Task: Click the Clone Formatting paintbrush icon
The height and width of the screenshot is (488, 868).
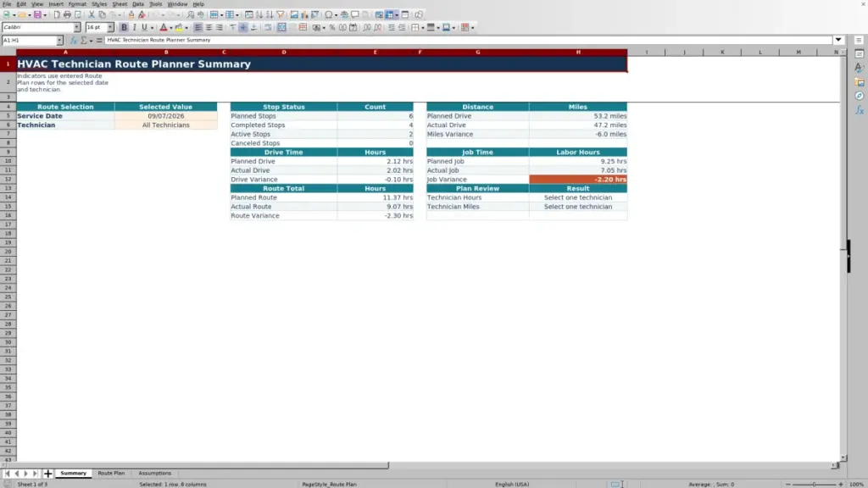Action: [x=131, y=15]
